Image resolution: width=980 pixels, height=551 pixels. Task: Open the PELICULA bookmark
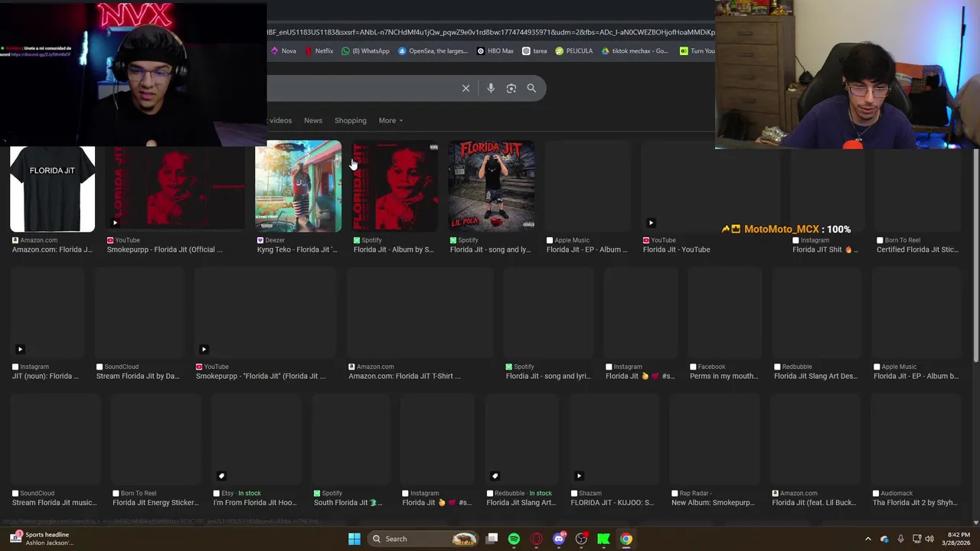point(573,51)
